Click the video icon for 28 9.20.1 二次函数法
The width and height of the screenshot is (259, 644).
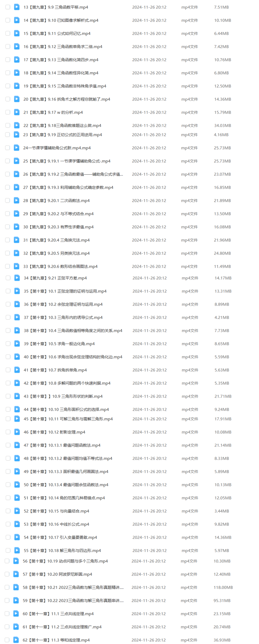16,200
